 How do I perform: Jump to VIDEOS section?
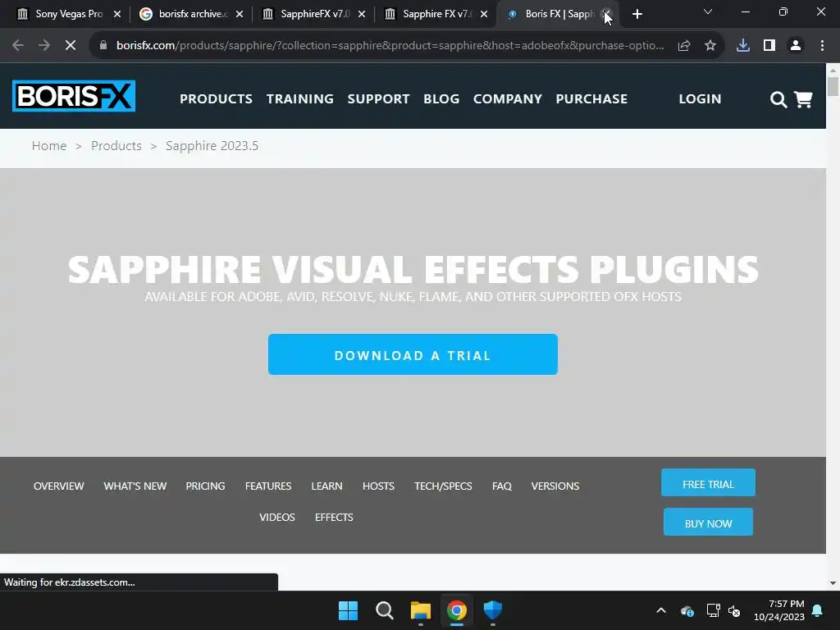click(277, 518)
